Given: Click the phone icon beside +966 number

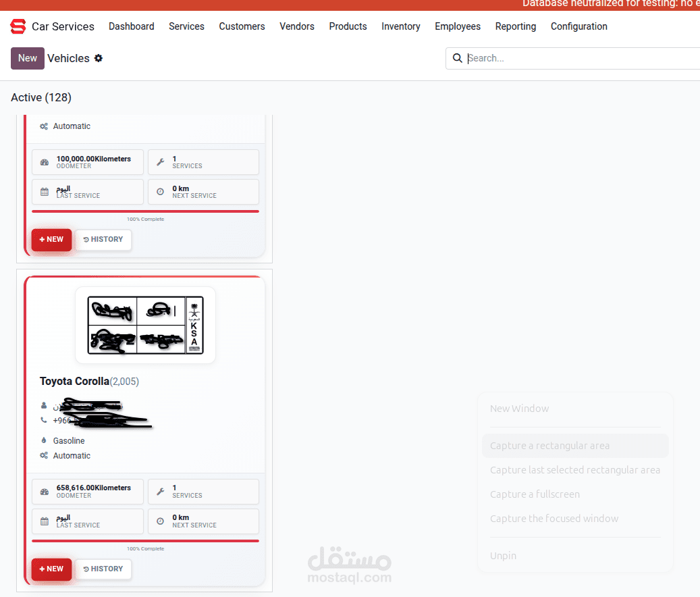Looking at the screenshot, I should click(44, 420).
